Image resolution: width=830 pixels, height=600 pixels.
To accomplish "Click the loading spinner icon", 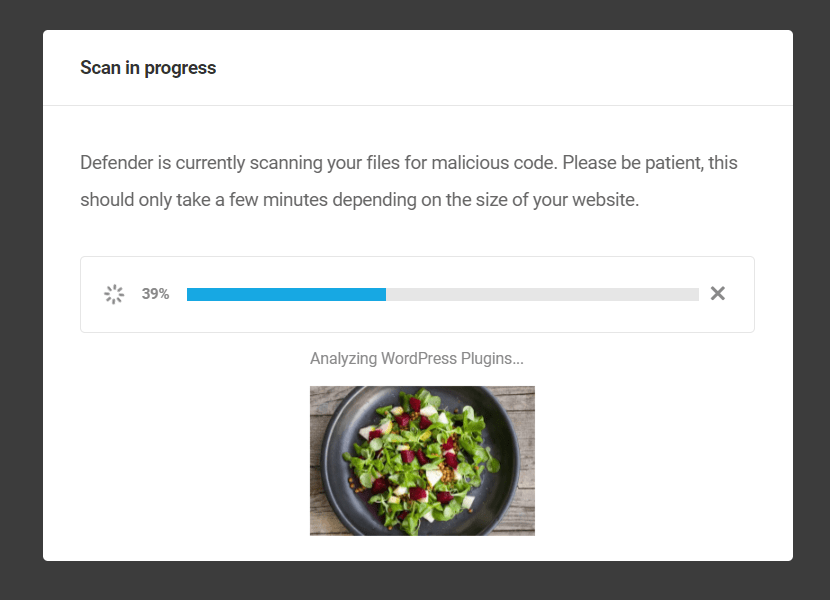I will click(x=114, y=294).
